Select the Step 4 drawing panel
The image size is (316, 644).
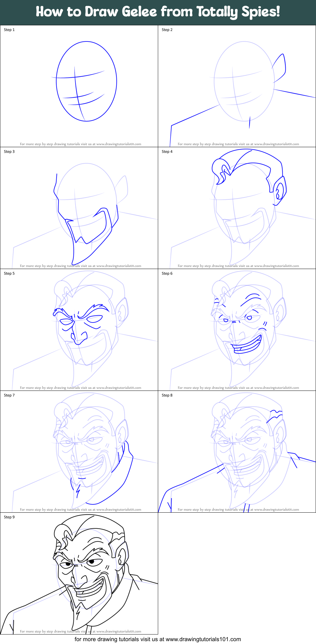click(237, 208)
